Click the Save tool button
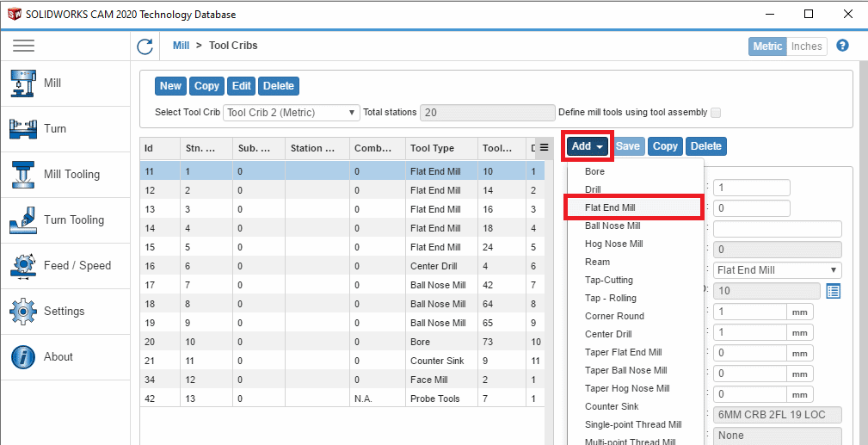 coord(627,146)
